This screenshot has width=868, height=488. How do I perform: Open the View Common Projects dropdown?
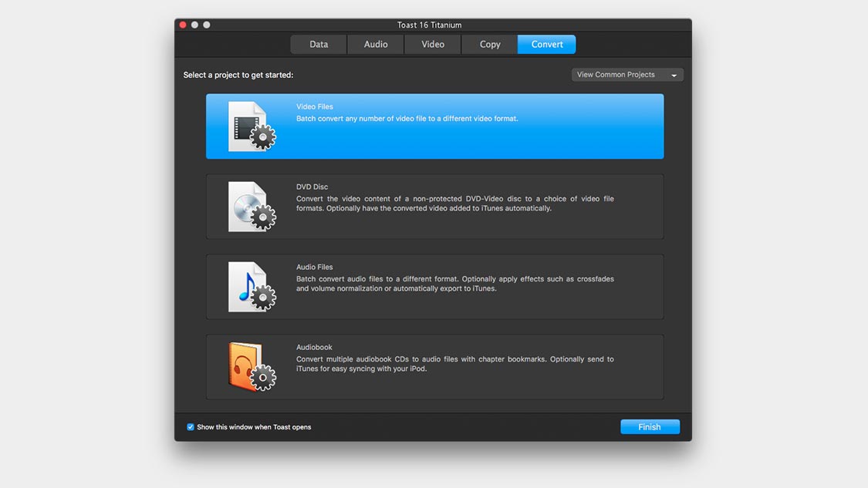(627, 75)
